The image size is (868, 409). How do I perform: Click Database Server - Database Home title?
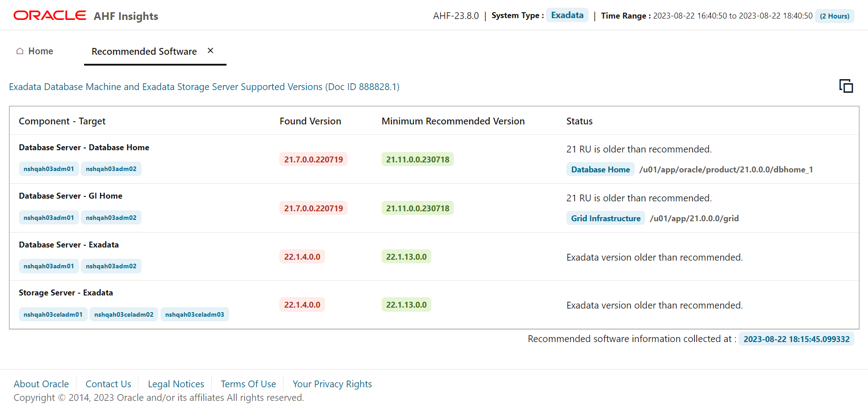coord(84,147)
